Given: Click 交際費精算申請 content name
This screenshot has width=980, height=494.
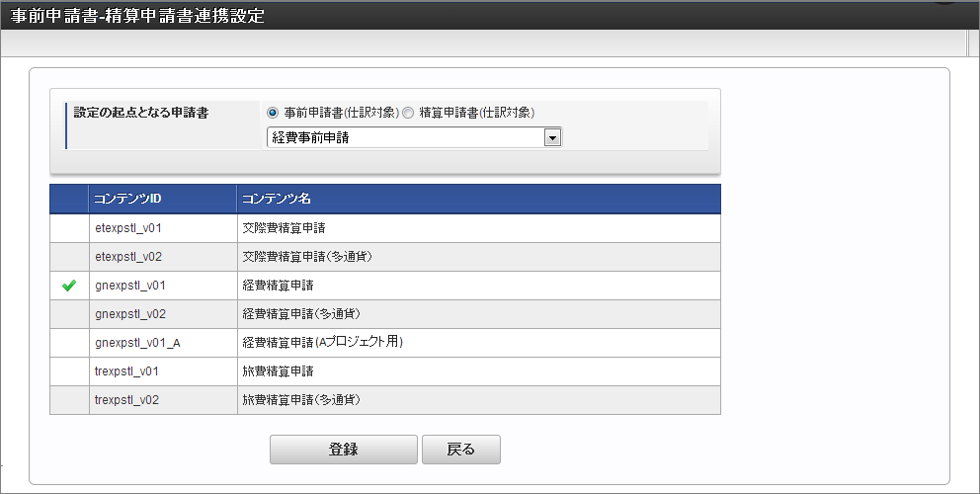Looking at the screenshot, I should pyautogui.click(x=284, y=228).
